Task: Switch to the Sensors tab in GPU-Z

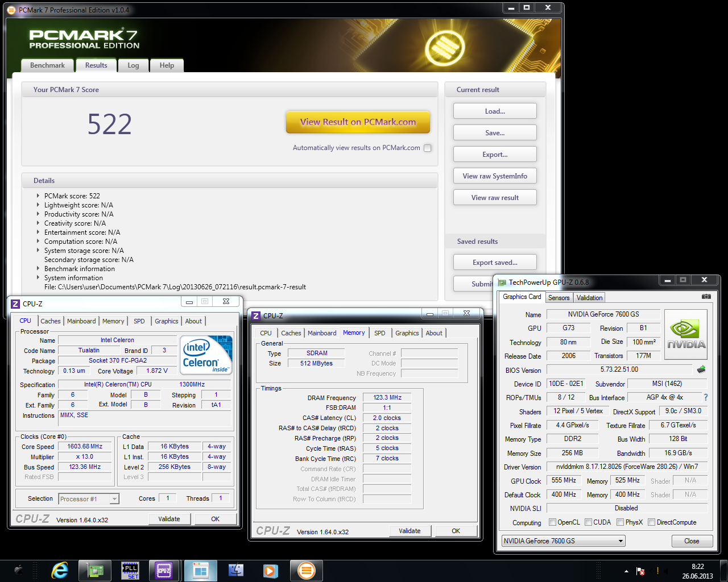Action: [559, 298]
